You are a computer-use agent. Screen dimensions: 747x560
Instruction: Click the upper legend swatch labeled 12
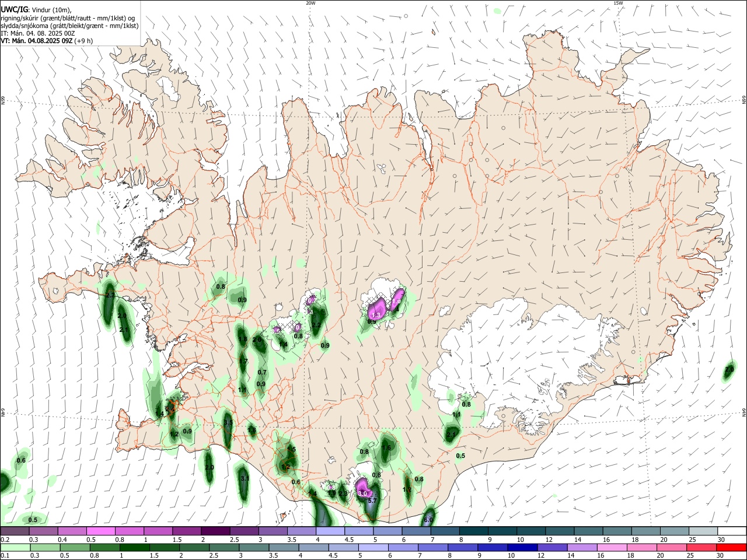(558, 531)
